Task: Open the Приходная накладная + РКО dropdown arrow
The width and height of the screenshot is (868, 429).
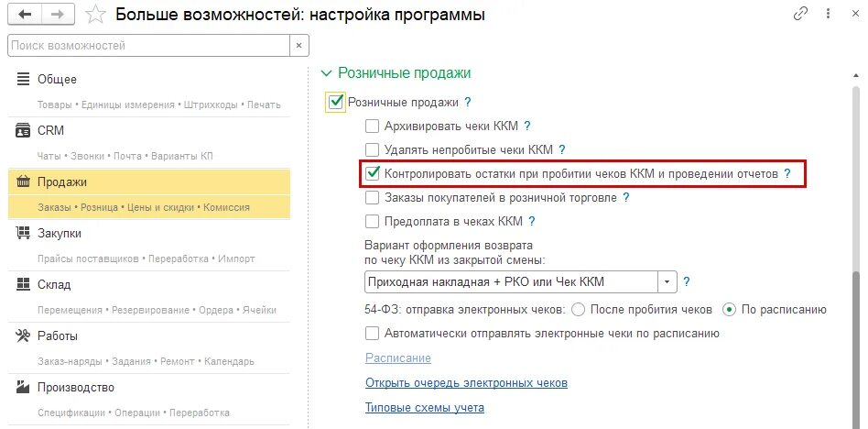Action: point(667,282)
